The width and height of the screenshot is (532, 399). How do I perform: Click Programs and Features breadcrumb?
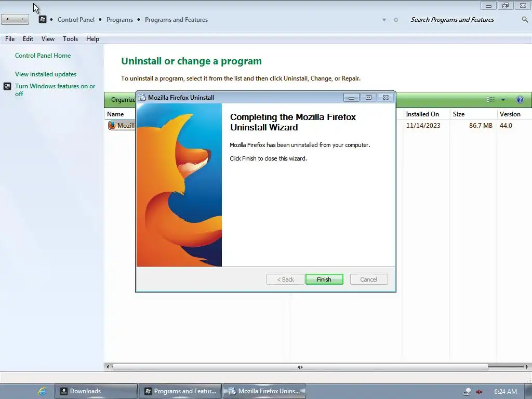click(x=176, y=20)
